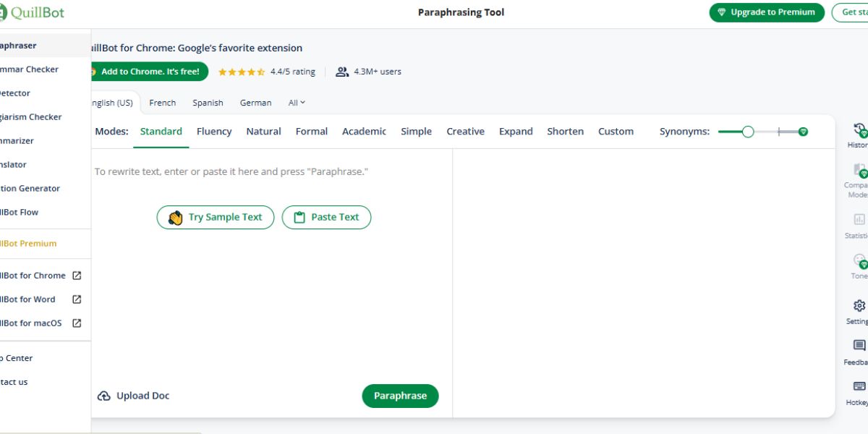Viewport: 868px width, 434px height.
Task: Open the Statistics icon
Action: click(x=859, y=219)
